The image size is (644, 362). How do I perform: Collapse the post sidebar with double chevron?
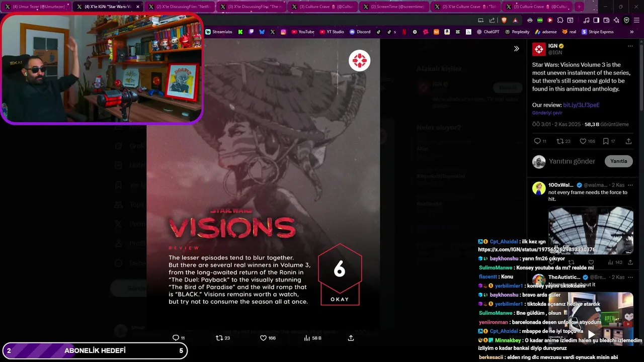(x=516, y=49)
